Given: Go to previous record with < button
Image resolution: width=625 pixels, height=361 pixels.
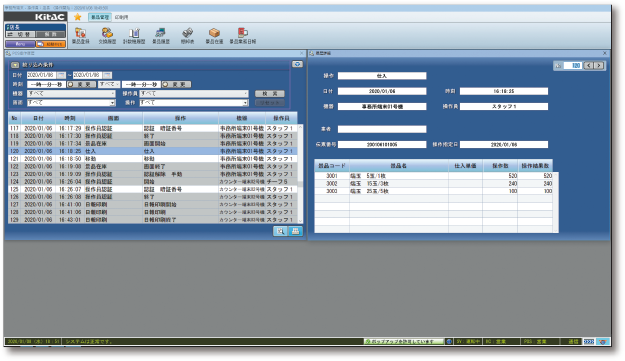Looking at the screenshot, I should pyautogui.click(x=588, y=65).
